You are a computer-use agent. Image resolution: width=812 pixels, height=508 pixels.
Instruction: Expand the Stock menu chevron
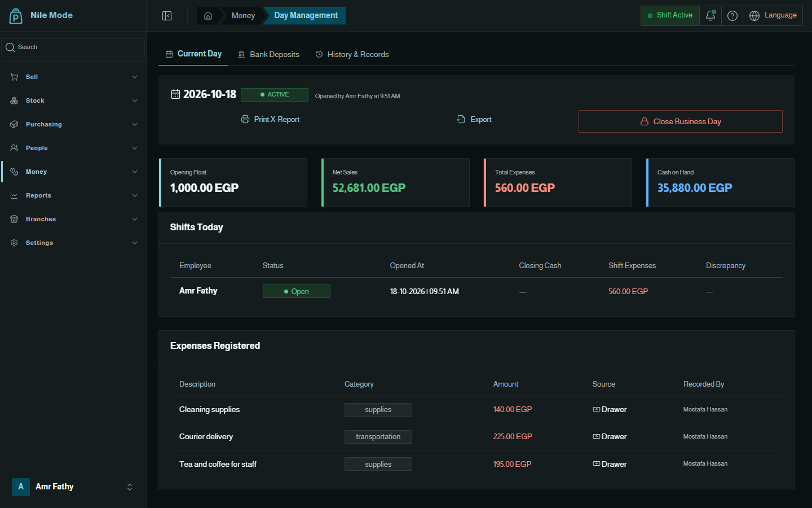pyautogui.click(x=135, y=100)
